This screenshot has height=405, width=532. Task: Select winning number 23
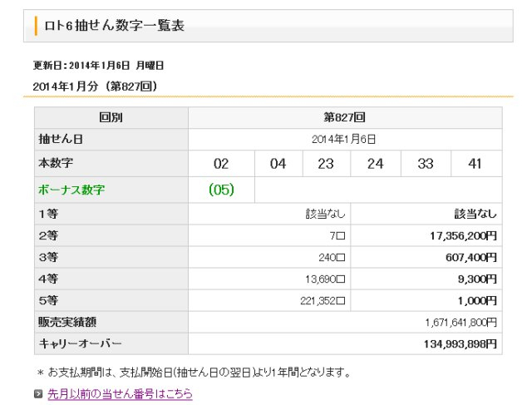327,164
